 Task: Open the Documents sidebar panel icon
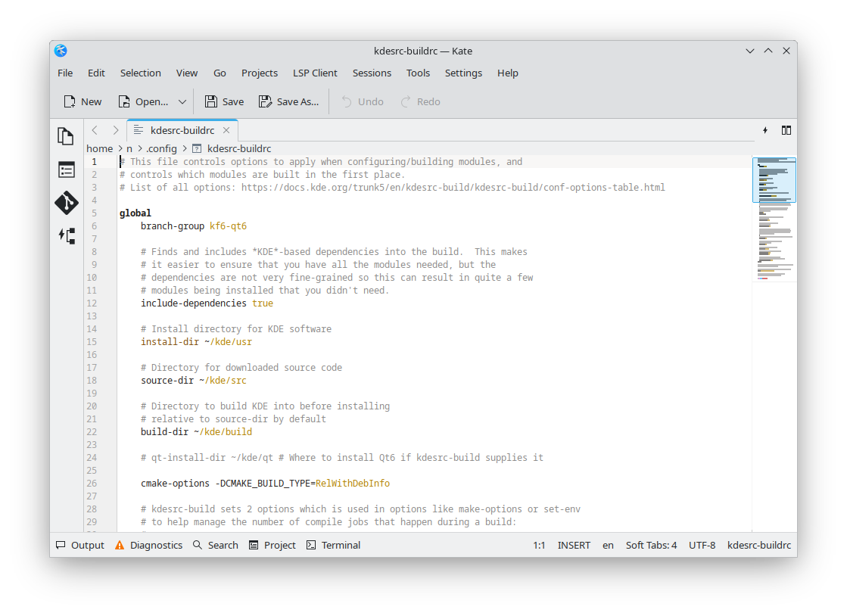click(66, 136)
